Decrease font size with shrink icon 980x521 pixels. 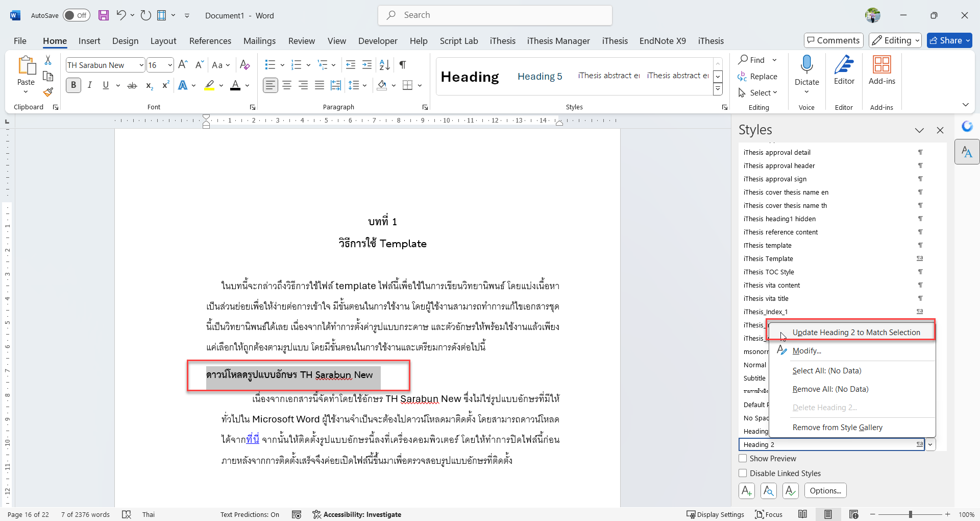(x=199, y=65)
